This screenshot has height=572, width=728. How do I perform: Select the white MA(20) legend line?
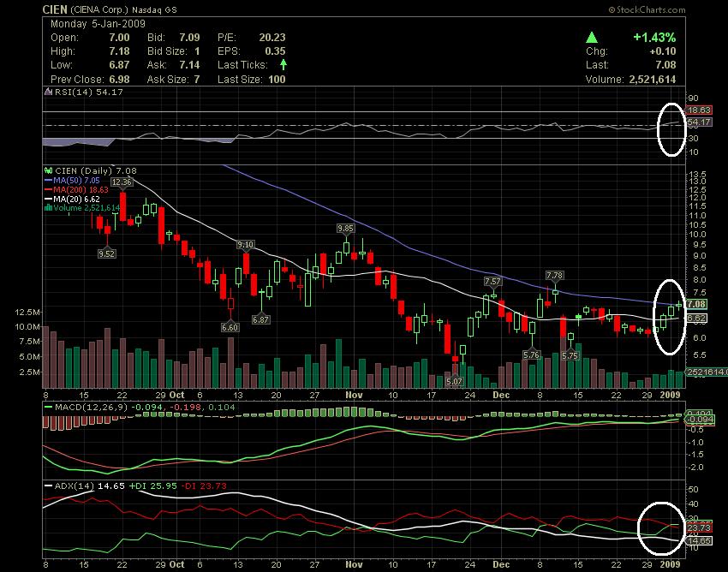[x=48, y=200]
